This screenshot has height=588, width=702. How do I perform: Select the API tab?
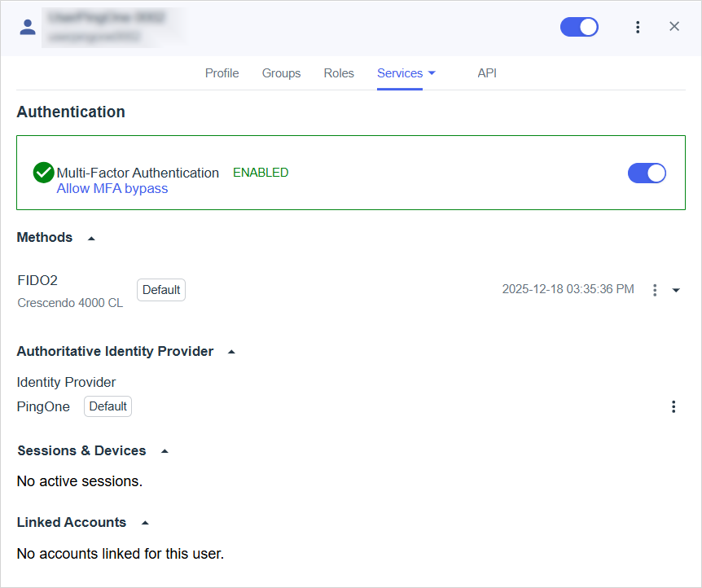tap(487, 73)
